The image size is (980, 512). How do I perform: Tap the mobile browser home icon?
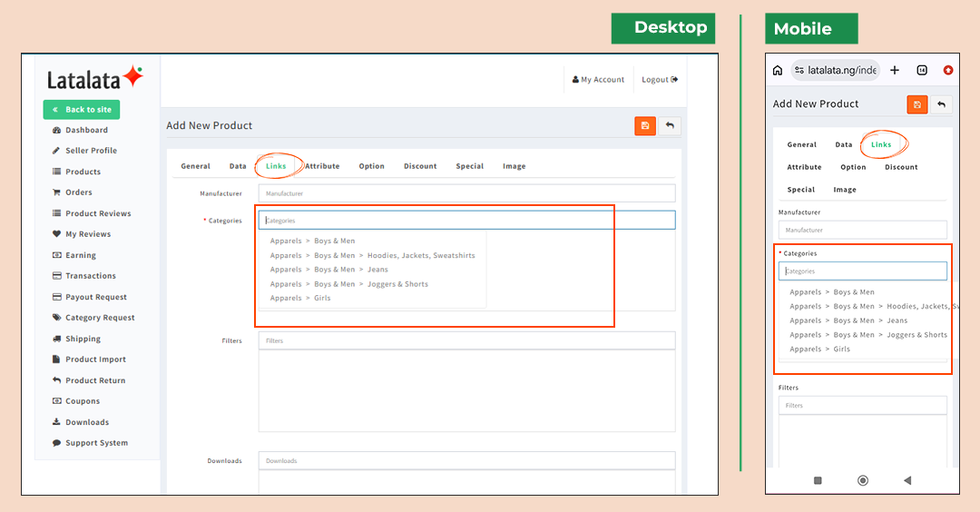tap(778, 70)
